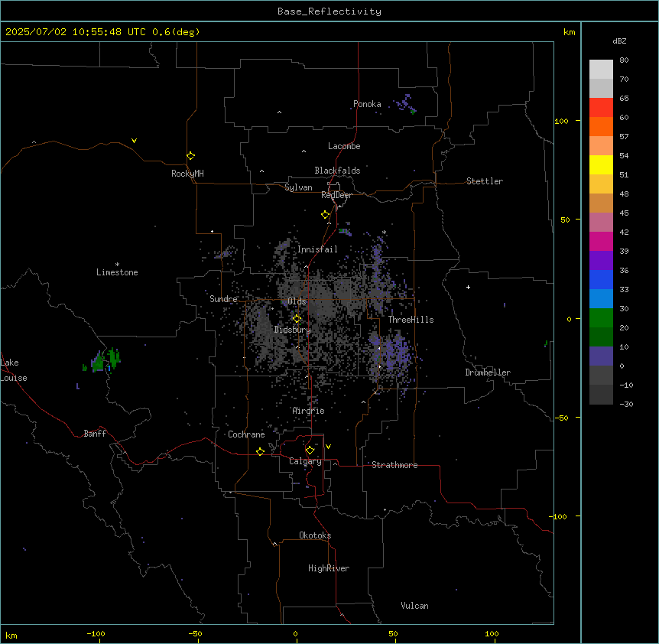The height and width of the screenshot is (644, 659).
Task: Click the Strathmore label
Action: 394,465
